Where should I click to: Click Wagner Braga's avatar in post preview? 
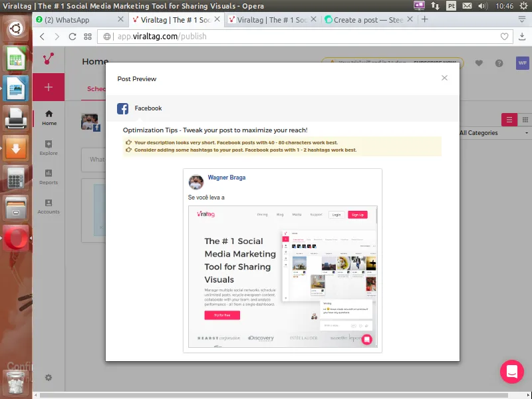[196, 182]
